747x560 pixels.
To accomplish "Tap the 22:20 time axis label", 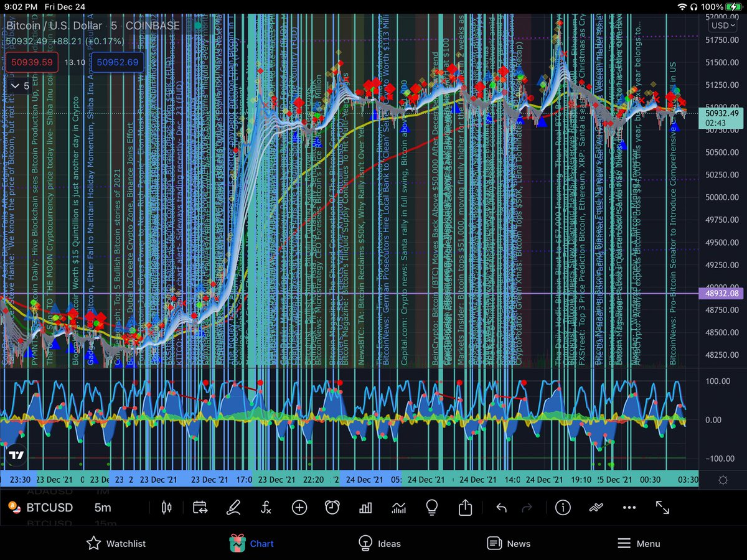I will click(x=312, y=480).
